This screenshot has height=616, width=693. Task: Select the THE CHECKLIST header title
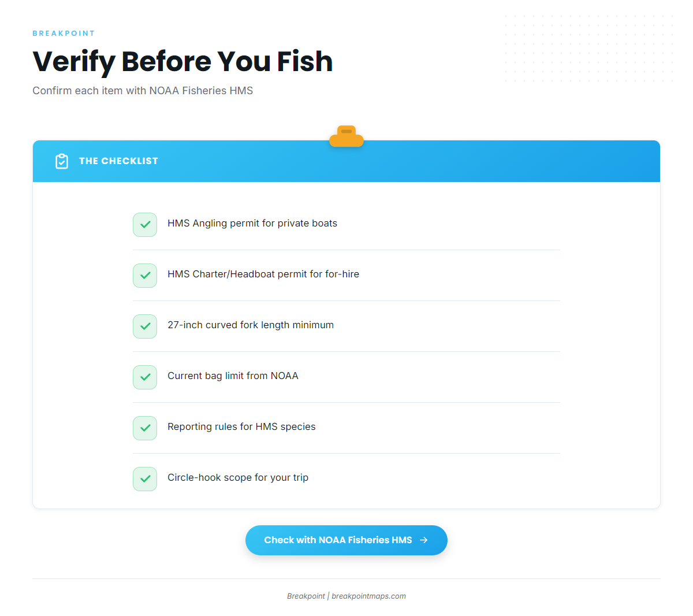pos(118,161)
